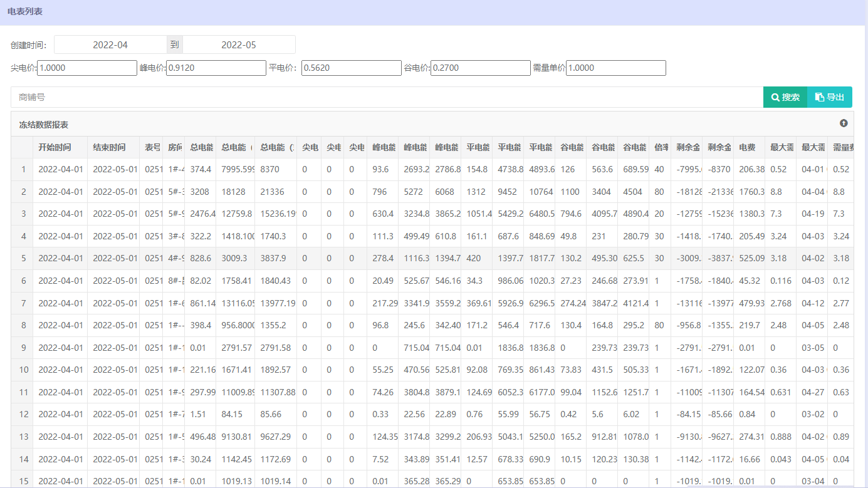Click the 冻结数据报表 panel title
The image size is (868, 488).
(x=44, y=125)
